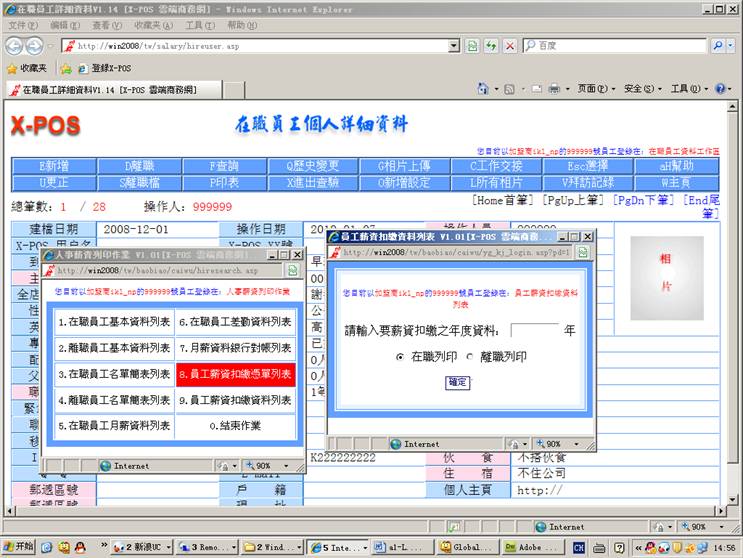743x558 pixels.
Task: Open the 安全(S) dropdown menu
Action: coord(641,89)
